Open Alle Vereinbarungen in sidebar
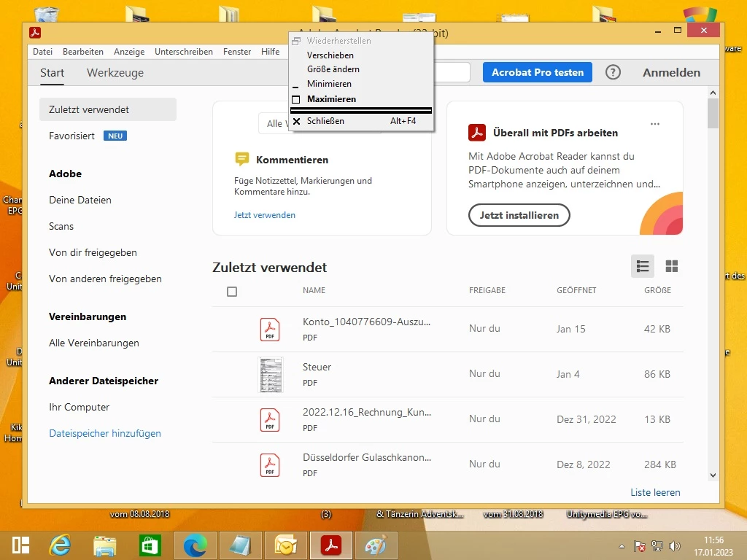747x560 pixels. click(x=94, y=343)
